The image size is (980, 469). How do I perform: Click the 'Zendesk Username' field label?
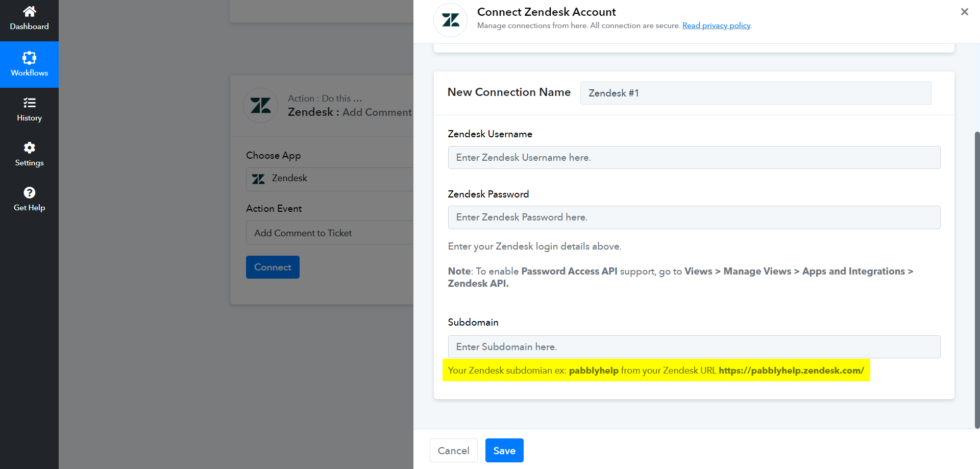click(490, 134)
